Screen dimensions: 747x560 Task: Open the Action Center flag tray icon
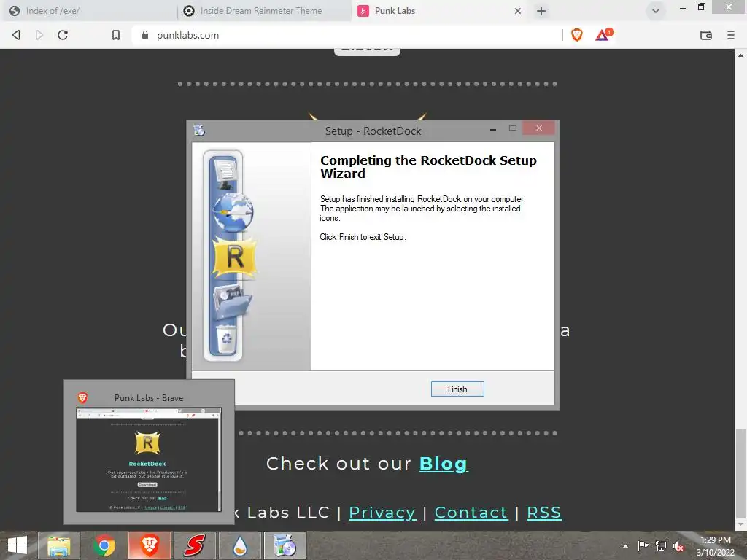643,545
